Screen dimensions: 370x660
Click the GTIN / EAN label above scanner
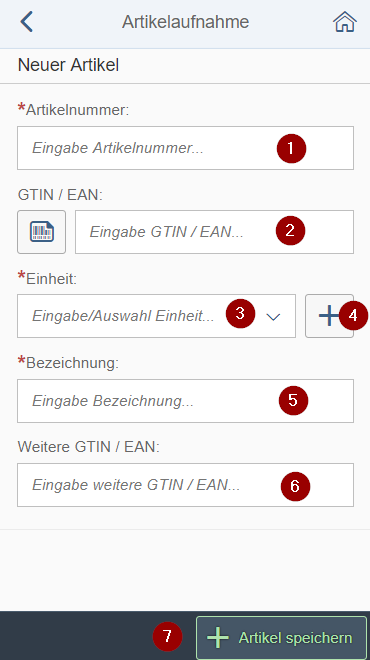[x=60, y=195]
